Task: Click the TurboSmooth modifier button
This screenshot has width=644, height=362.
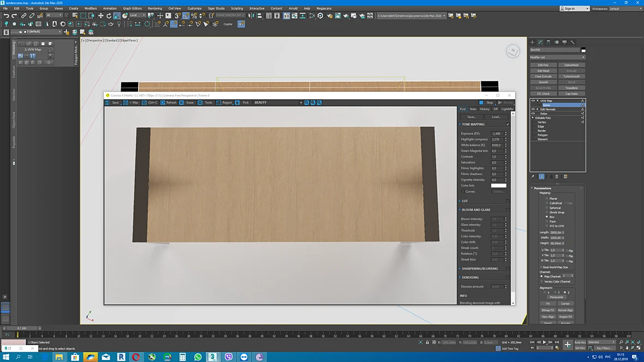Action: (571, 76)
